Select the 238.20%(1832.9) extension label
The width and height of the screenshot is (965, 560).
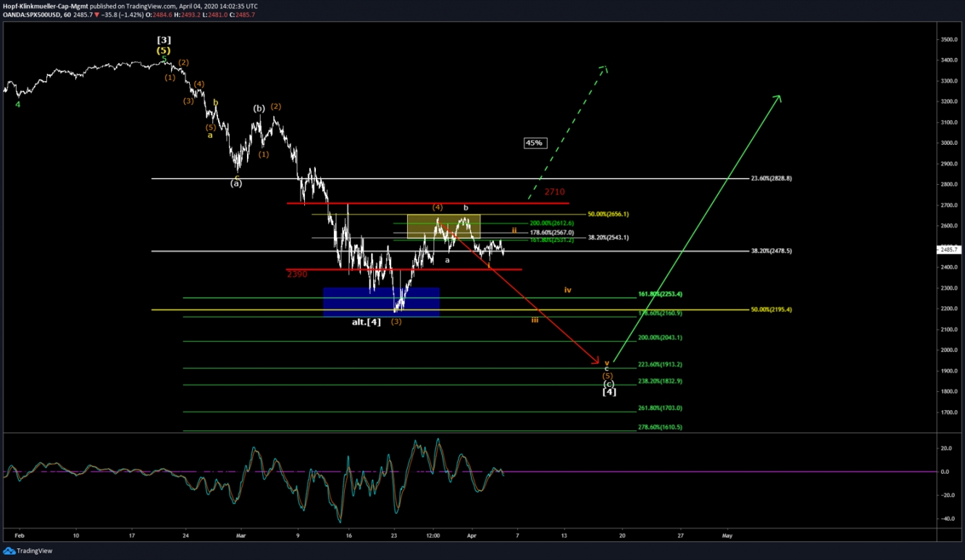[660, 381]
